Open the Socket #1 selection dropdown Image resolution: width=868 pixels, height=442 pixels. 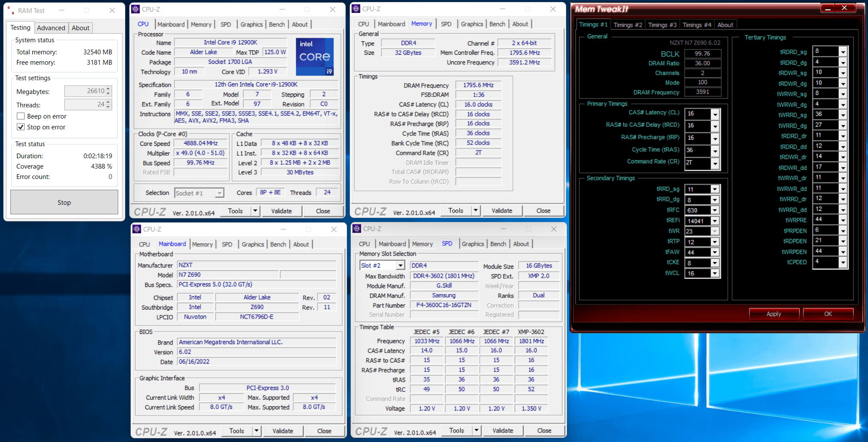point(220,193)
